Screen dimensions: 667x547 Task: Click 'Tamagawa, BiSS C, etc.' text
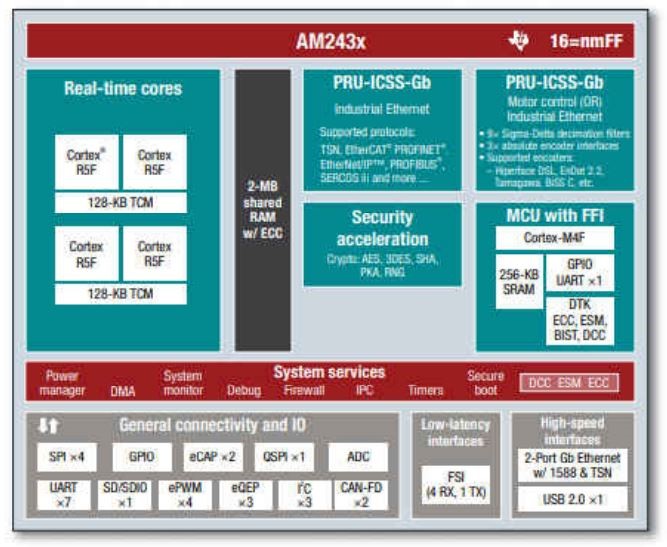[x=544, y=183]
